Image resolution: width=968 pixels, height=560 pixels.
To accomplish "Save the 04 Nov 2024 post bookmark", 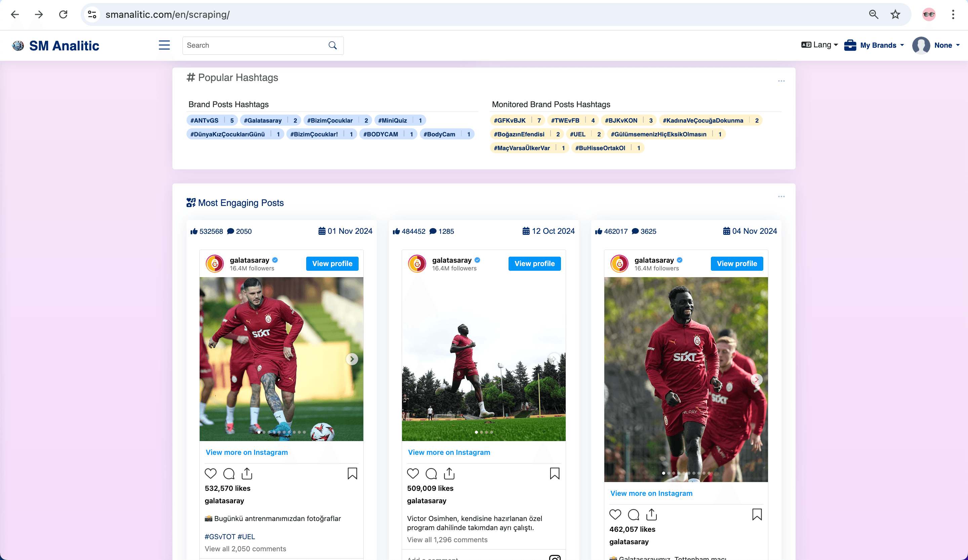I will 757,515.
